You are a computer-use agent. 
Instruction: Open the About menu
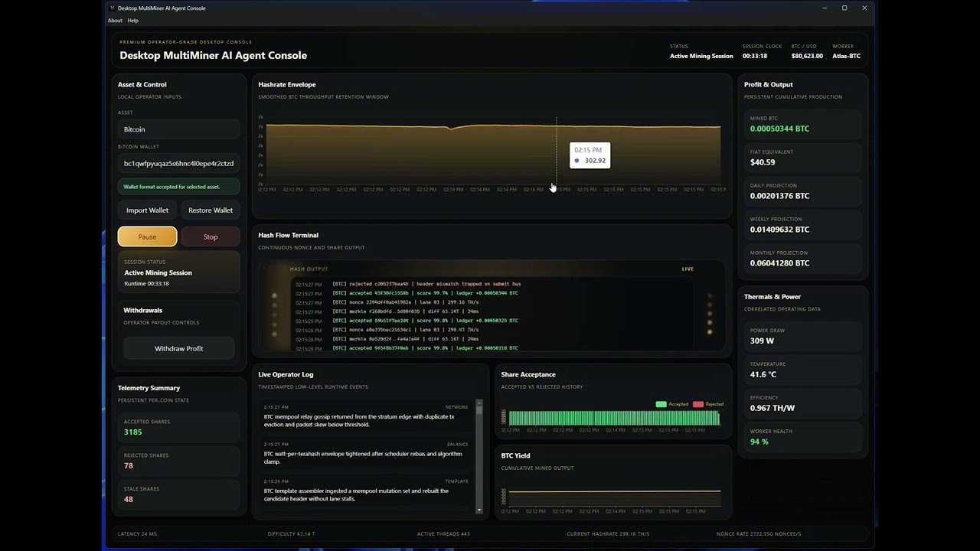click(x=115, y=21)
